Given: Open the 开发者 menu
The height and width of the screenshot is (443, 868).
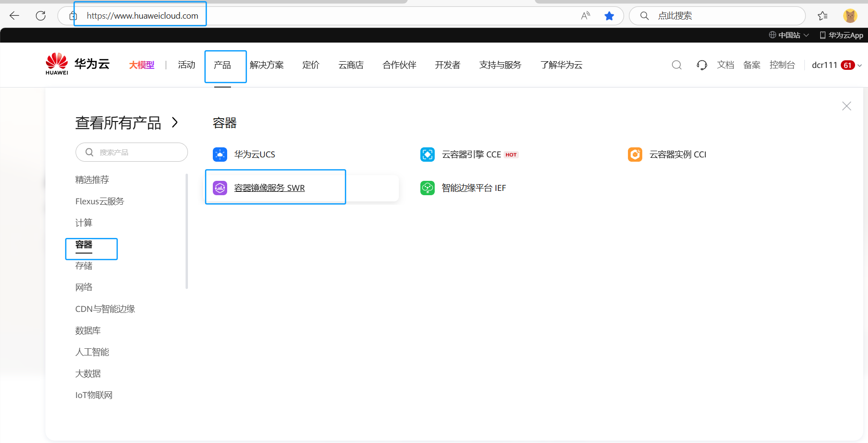Looking at the screenshot, I should coord(448,65).
